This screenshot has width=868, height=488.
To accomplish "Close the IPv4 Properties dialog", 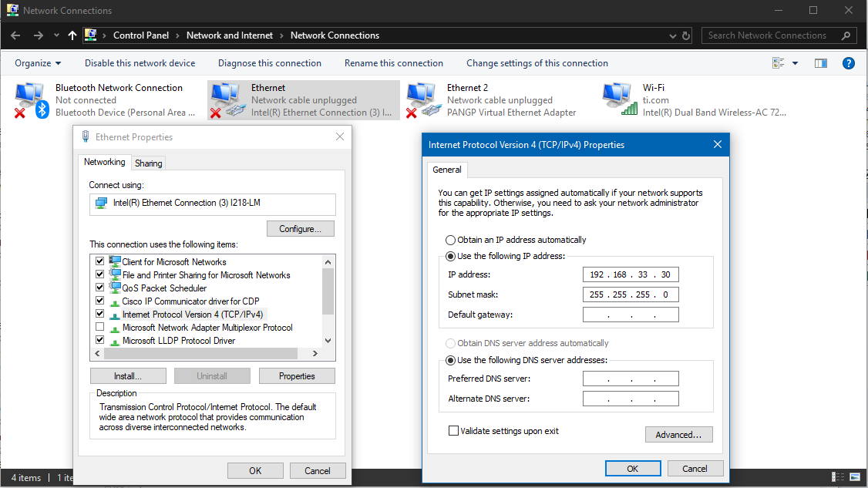I will click(x=718, y=145).
